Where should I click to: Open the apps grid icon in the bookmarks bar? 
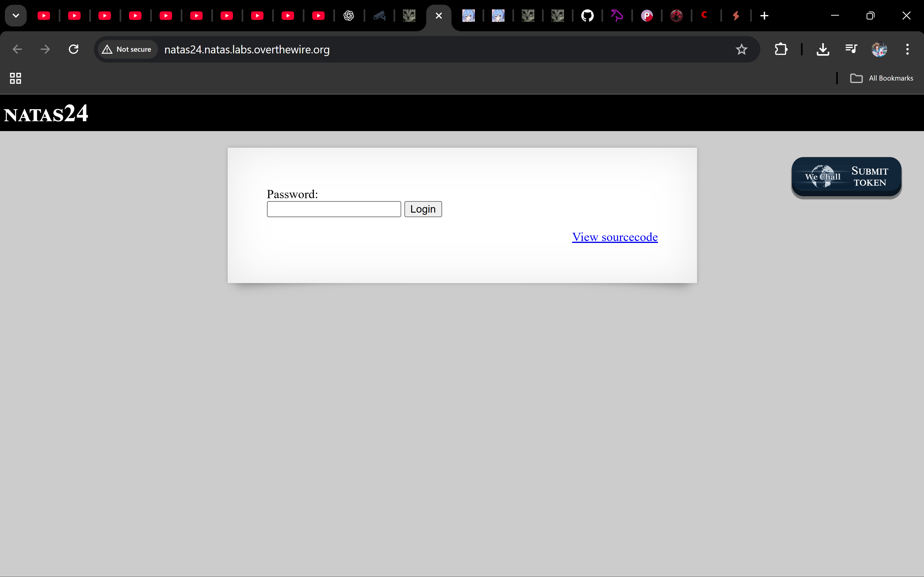pos(15,78)
